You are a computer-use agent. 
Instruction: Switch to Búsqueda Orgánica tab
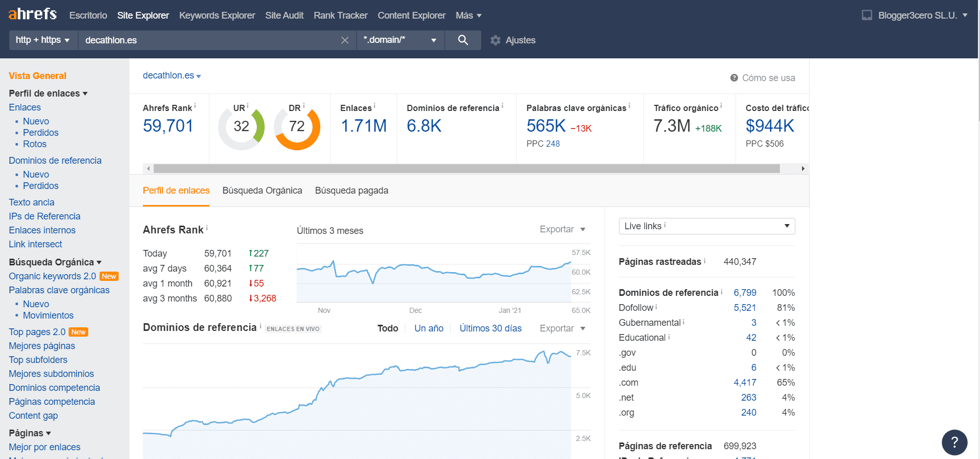point(262,191)
